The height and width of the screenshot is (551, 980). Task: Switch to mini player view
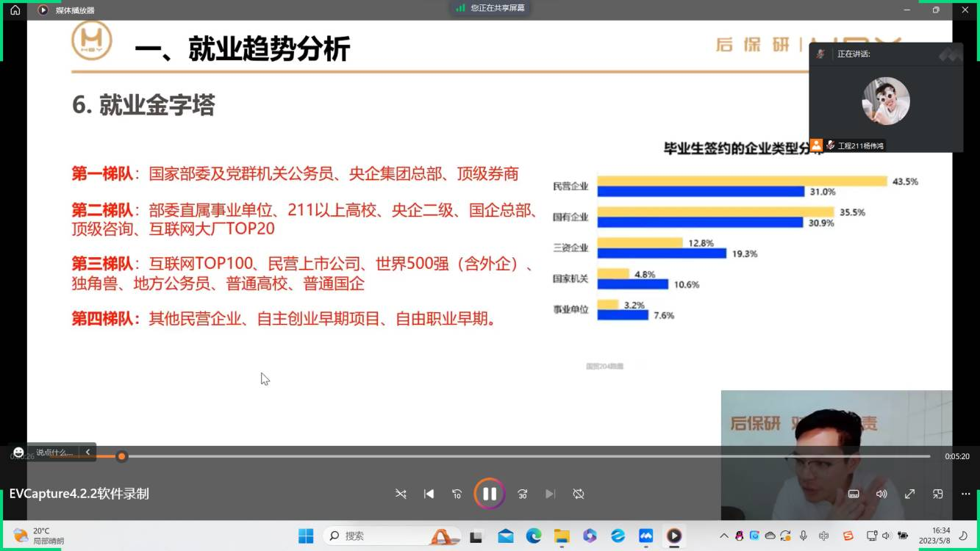[x=937, y=494]
